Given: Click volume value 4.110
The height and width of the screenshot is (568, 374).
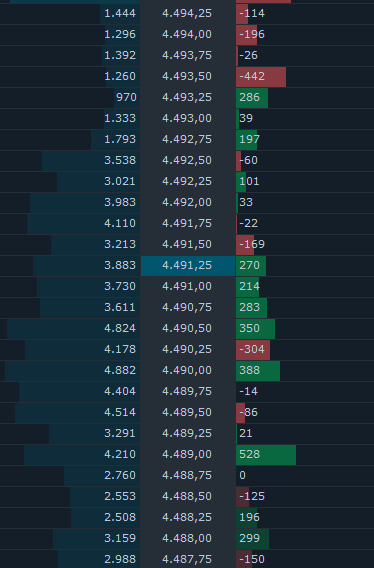Looking at the screenshot, I should pyautogui.click(x=120, y=224).
